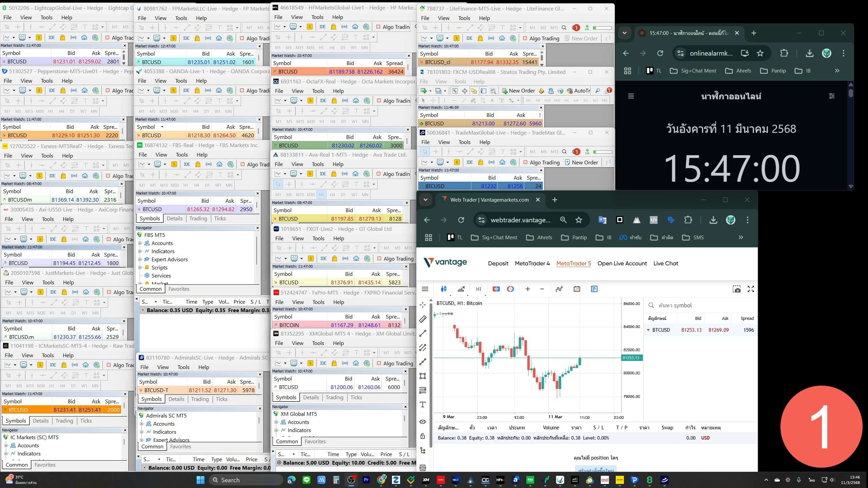The image size is (868, 488).
Task: Click Market shopping bag icon in HF Markets window
Action: point(333,27)
